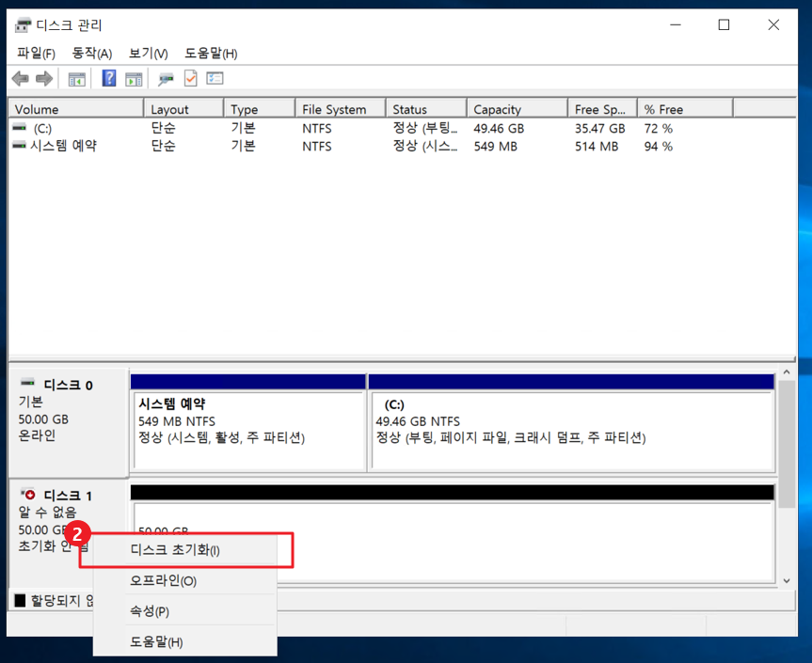Sort by the Type column header
This screenshot has width=812, height=663.
coord(260,109)
